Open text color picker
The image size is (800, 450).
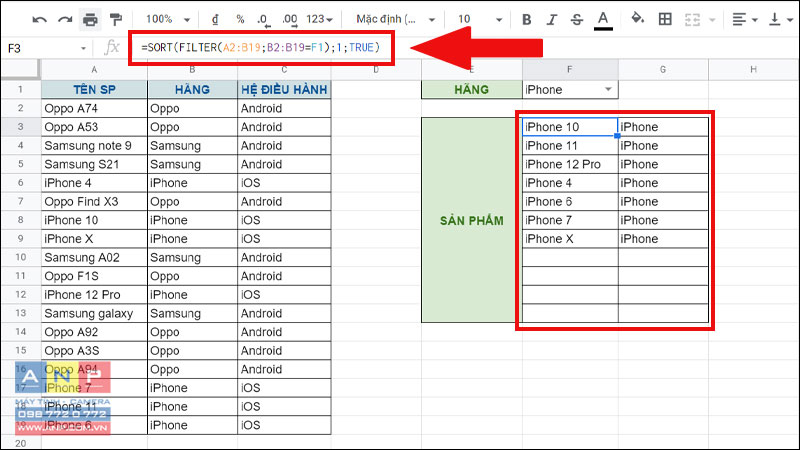(x=603, y=20)
